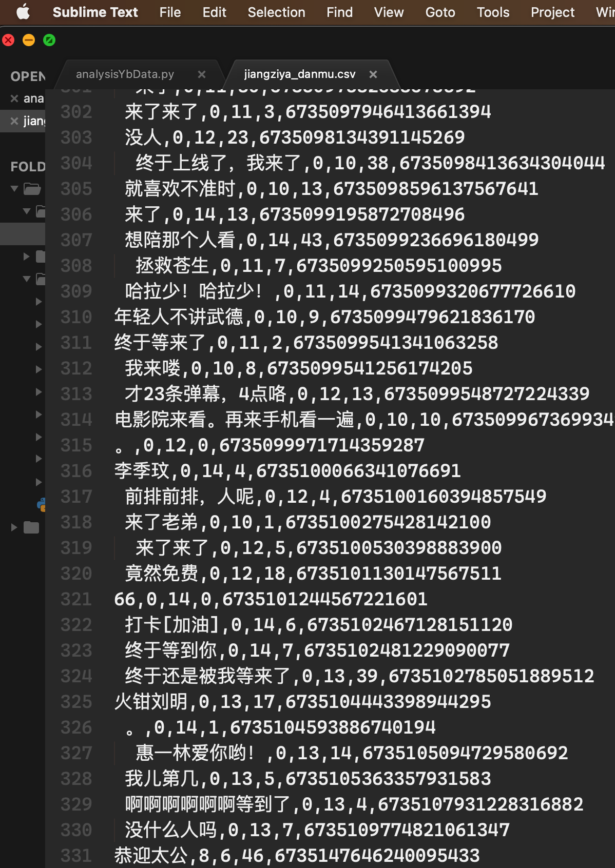Click line number 302 in the gutter
This screenshot has width=615, height=868.
[76, 112]
